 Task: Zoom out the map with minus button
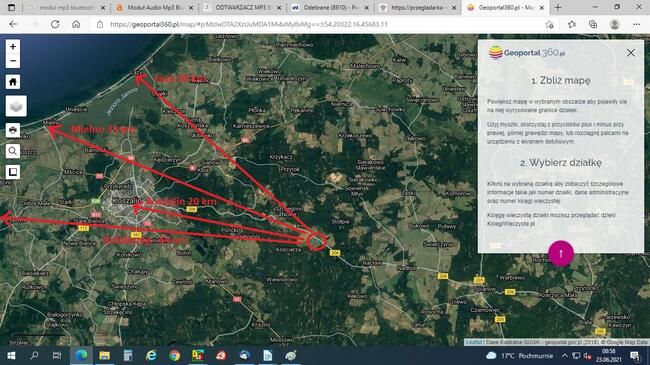pos(13,61)
